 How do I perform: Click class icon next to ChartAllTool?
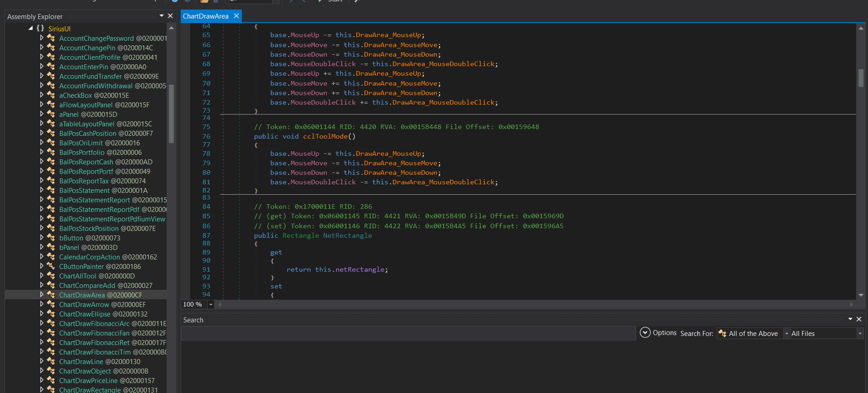click(51, 276)
